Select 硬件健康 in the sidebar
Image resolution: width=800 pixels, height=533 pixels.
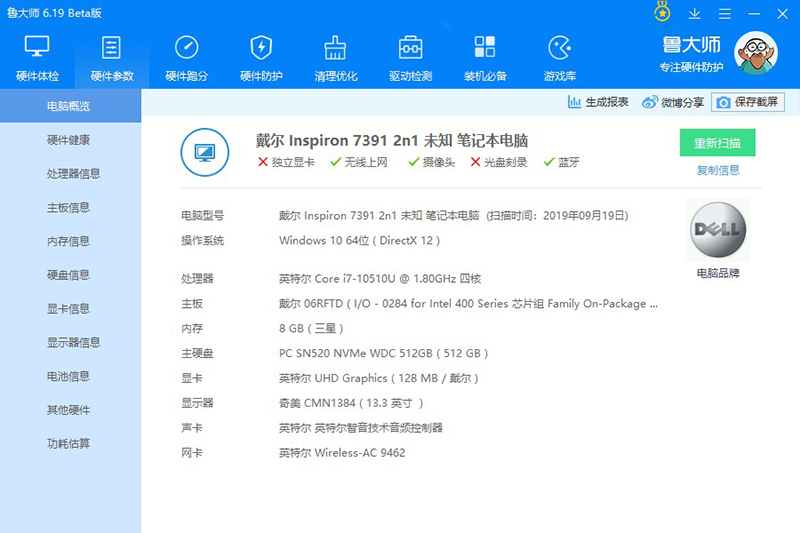(x=70, y=140)
